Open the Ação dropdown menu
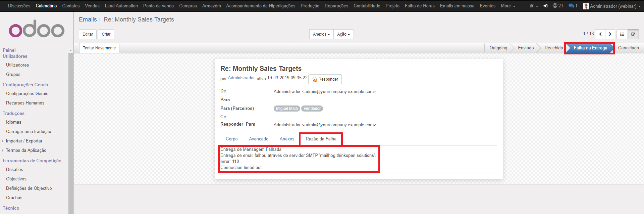 pos(343,34)
